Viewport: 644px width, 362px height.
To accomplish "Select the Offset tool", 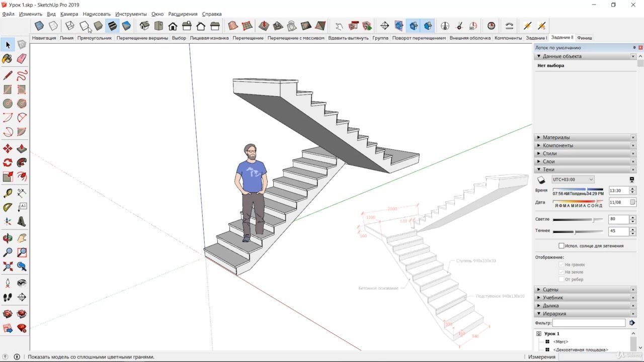I will [22, 177].
